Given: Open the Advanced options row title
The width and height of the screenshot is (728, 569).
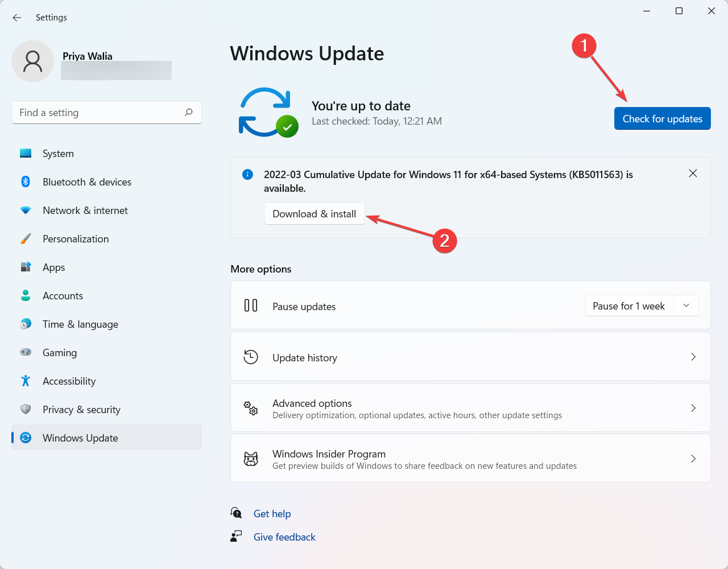Looking at the screenshot, I should coord(312,403).
